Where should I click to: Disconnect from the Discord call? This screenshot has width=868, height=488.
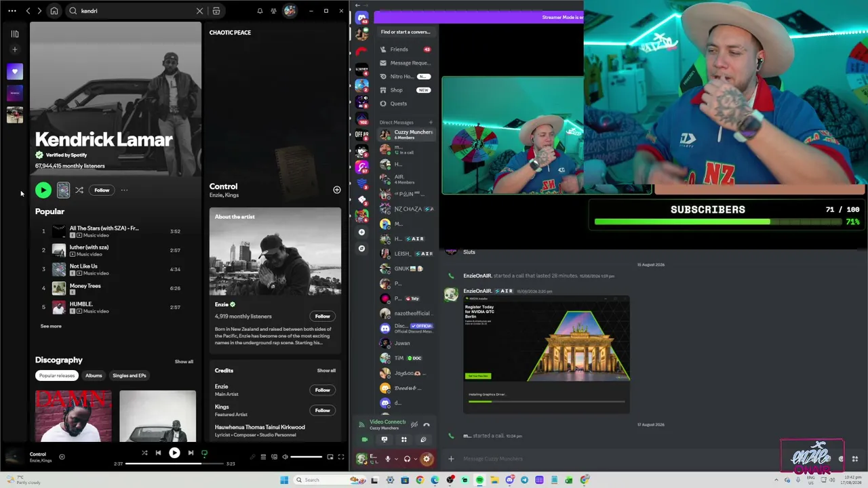[x=427, y=425]
